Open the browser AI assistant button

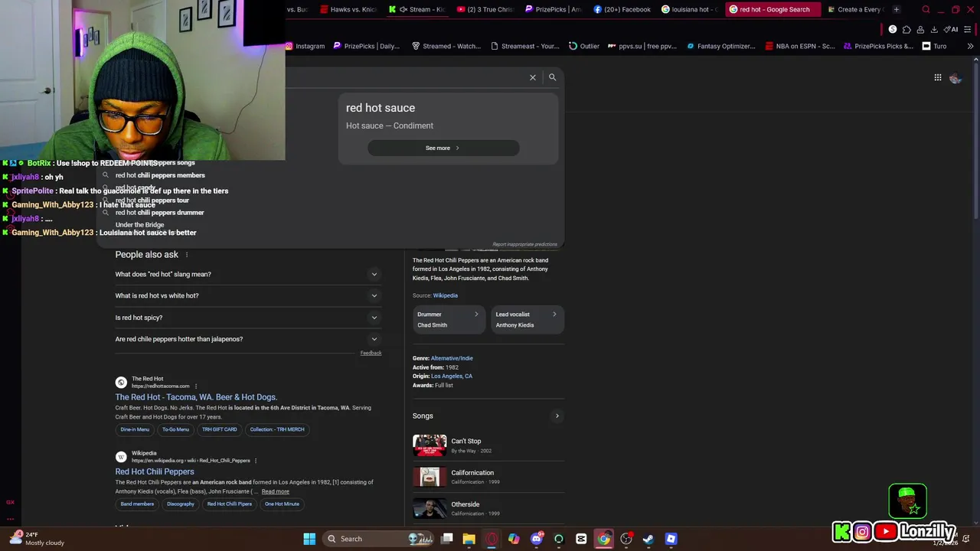point(951,29)
